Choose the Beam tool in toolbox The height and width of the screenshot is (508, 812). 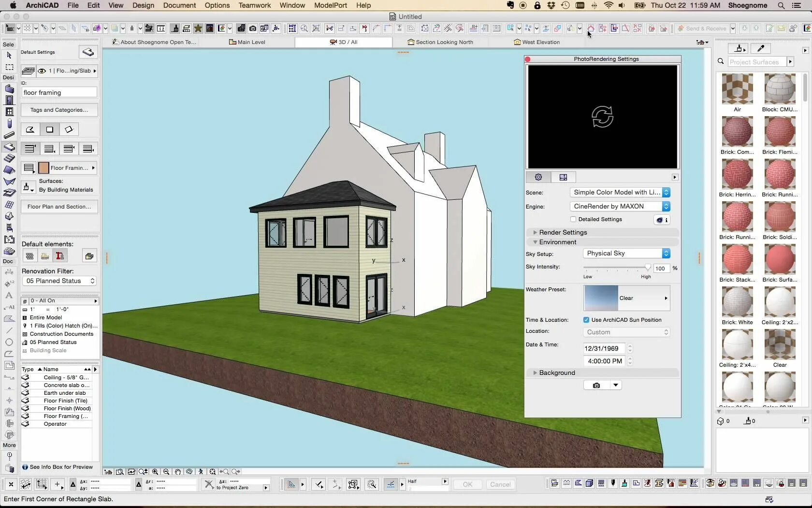[9, 135]
